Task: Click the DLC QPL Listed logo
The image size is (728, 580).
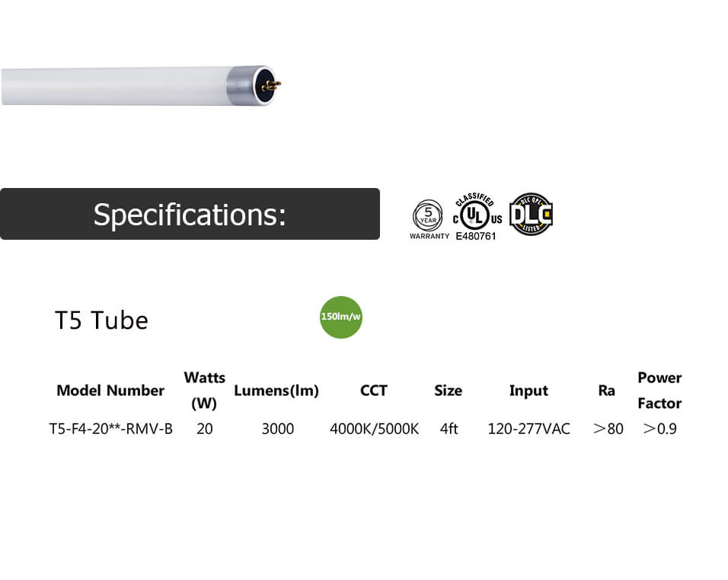Action: pyautogui.click(x=531, y=214)
